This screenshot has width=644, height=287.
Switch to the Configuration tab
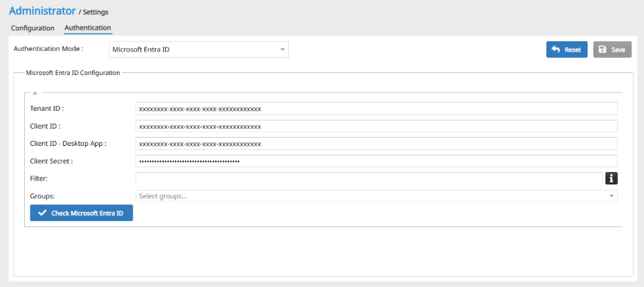coord(32,28)
